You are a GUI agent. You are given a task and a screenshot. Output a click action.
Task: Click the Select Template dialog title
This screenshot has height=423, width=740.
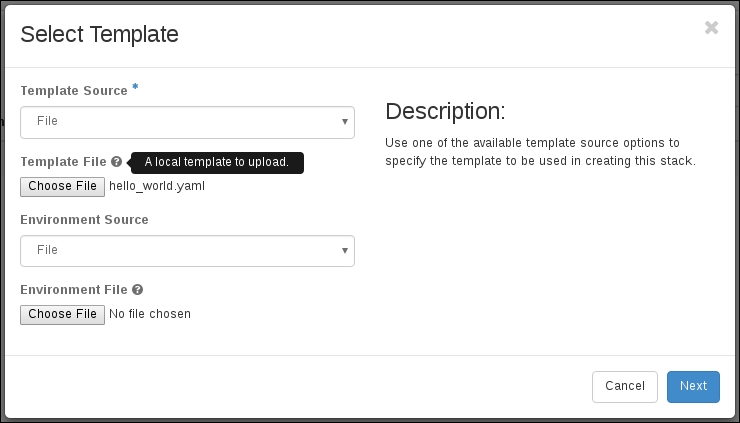[x=99, y=34]
